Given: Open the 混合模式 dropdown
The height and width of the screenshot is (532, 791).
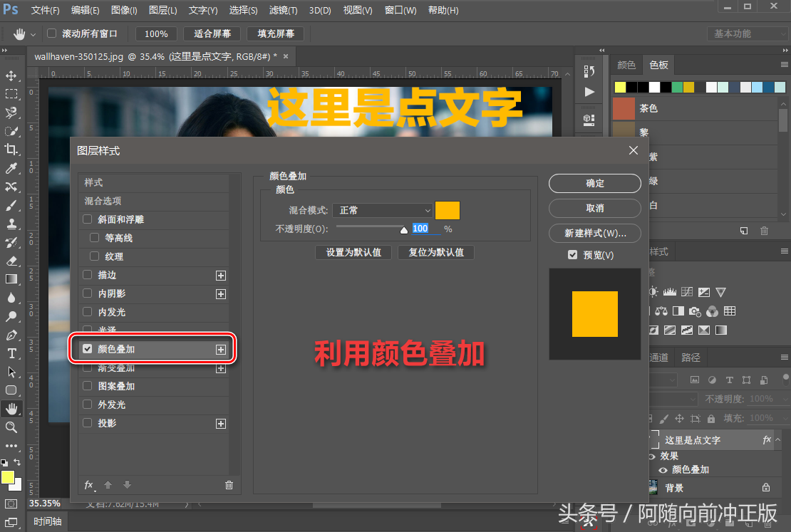Looking at the screenshot, I should tap(383, 210).
